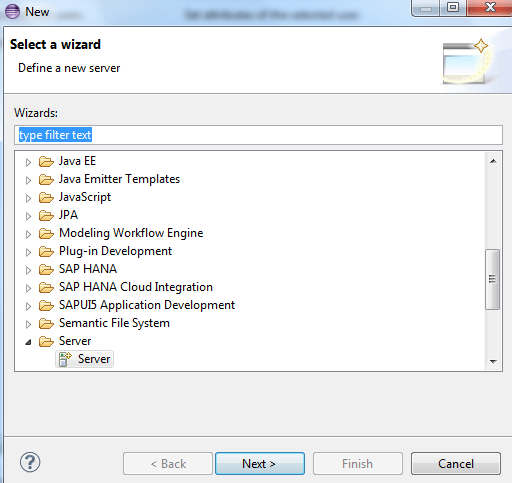
Task: Click the new Server wizard icon
Action: coord(65,359)
